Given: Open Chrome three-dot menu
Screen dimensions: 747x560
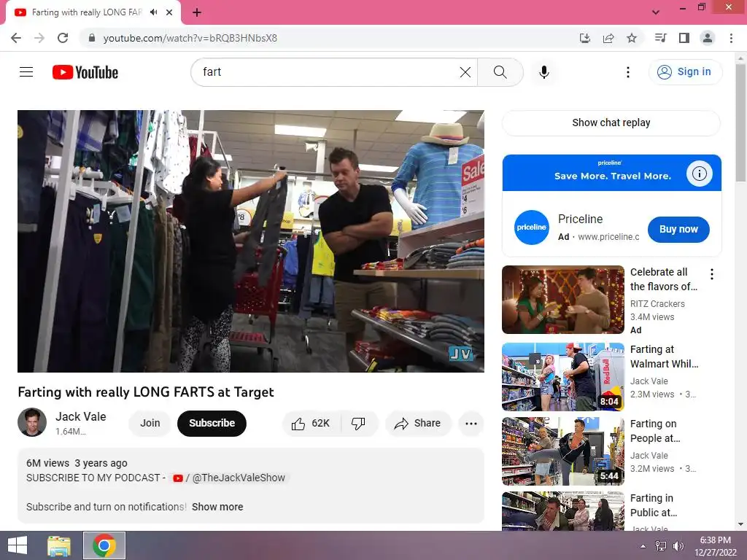Looking at the screenshot, I should [731, 38].
